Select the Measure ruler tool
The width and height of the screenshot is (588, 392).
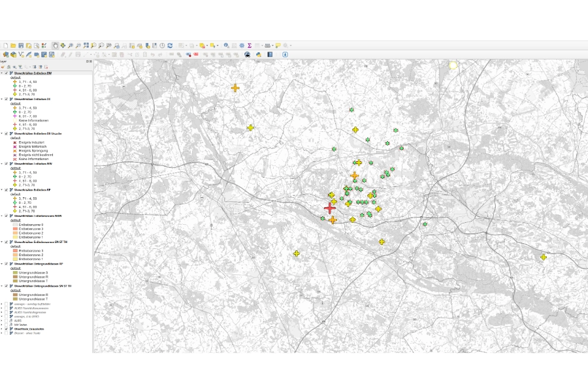267,45
